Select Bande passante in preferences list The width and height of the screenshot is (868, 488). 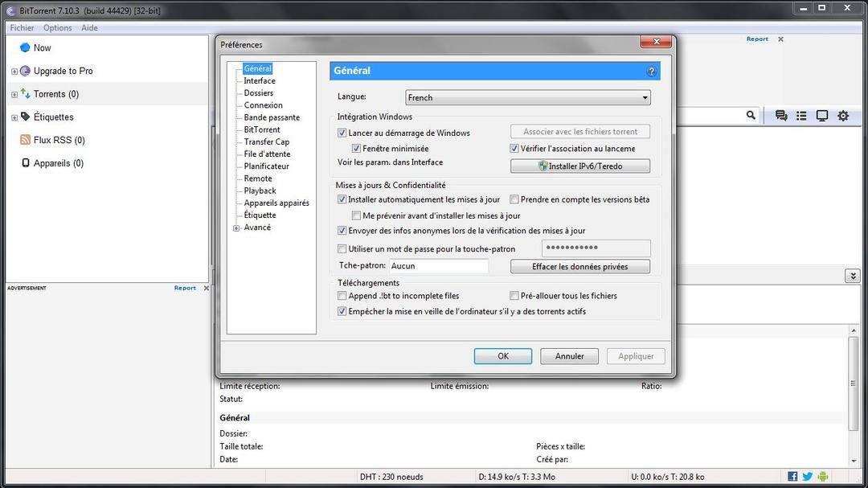[272, 117]
